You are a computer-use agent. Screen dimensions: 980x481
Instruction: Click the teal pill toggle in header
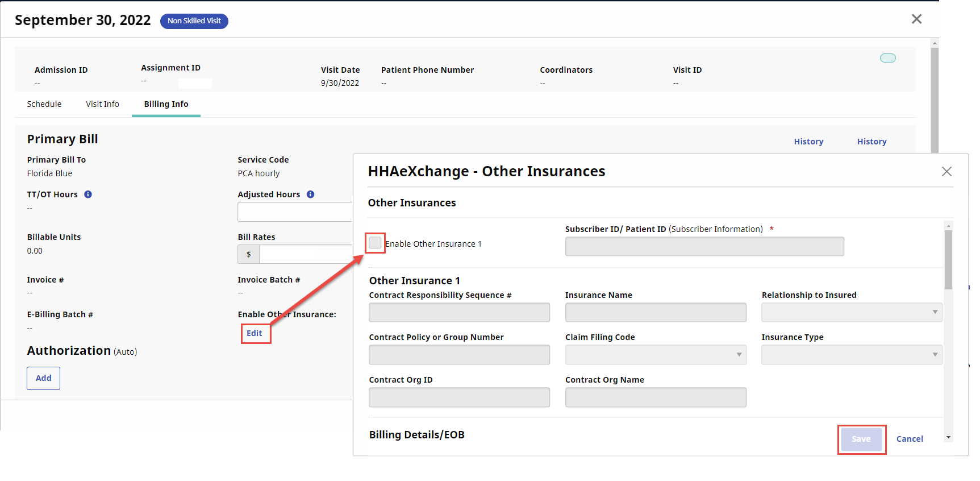888,58
